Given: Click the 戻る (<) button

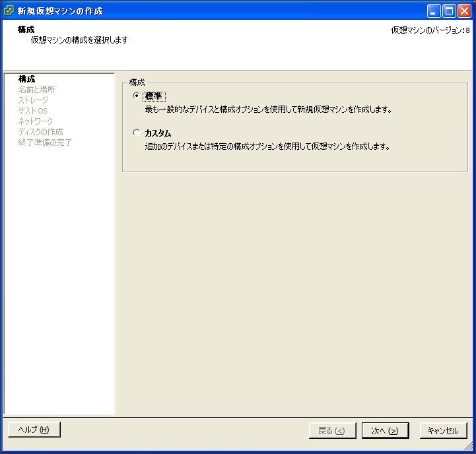Looking at the screenshot, I should 333,430.
